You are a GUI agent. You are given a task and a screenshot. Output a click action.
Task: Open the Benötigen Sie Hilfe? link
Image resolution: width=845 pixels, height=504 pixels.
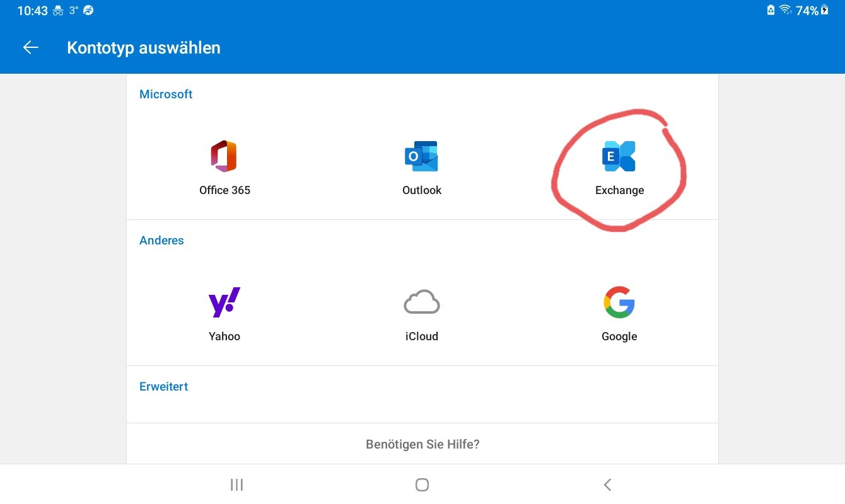point(422,444)
